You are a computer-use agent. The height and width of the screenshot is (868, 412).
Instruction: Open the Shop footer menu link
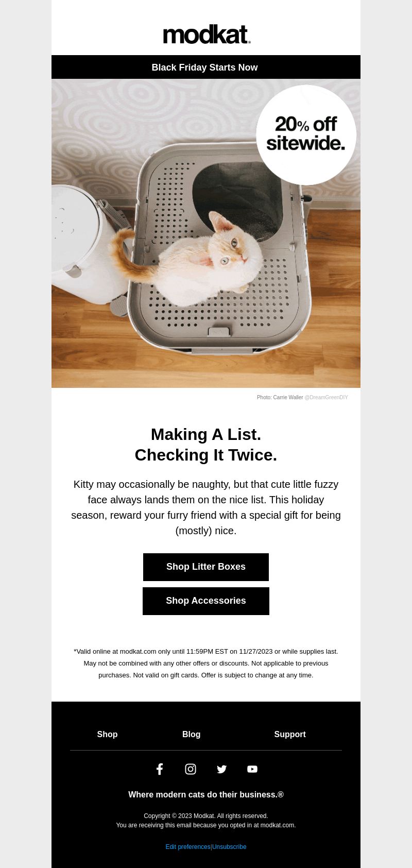pyautogui.click(x=107, y=735)
